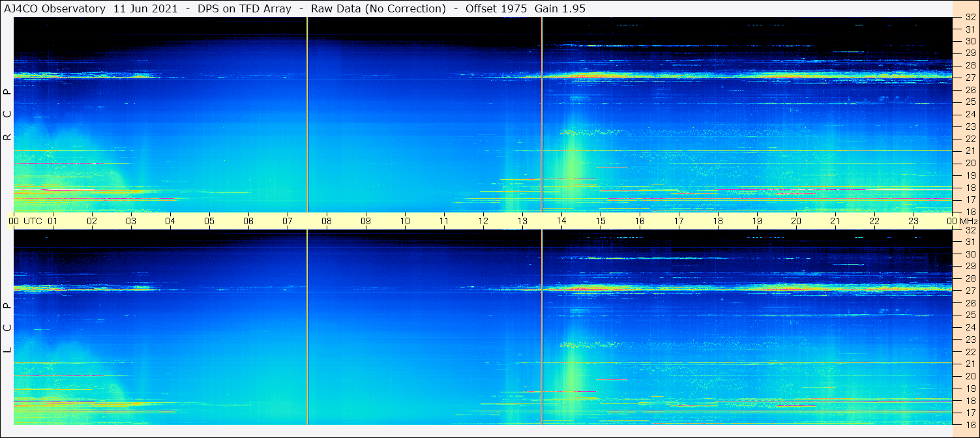The width and height of the screenshot is (980, 438).
Task: Click the 24 MHz tick of LCP panel
Action: click(x=970, y=327)
